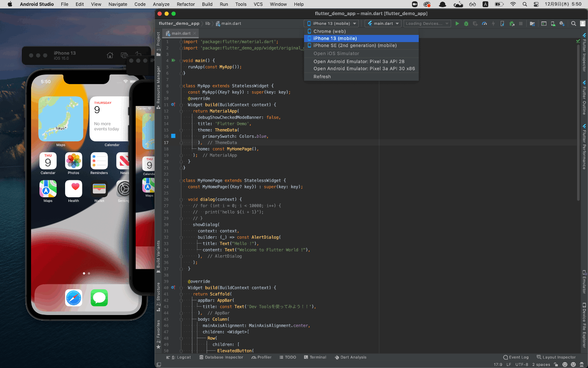This screenshot has height=368, width=588.
Task: Click the user account avatar icon in toolbar
Action: 583,24
